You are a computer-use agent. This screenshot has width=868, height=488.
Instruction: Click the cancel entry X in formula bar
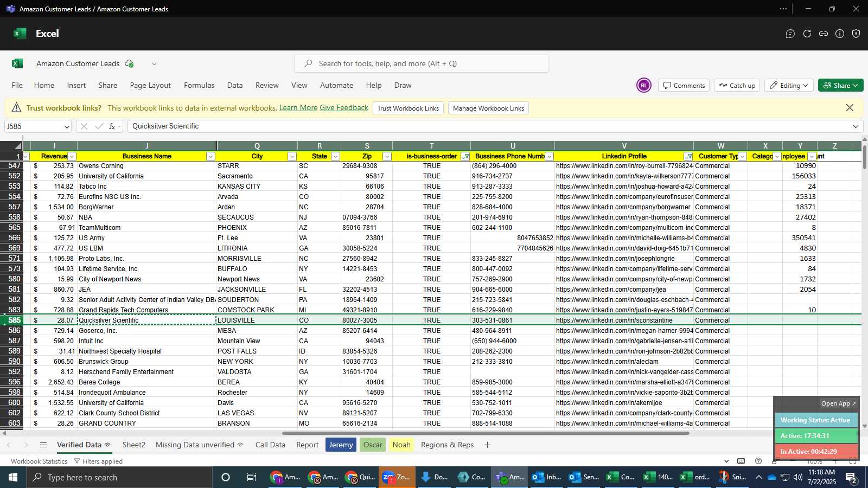84,126
